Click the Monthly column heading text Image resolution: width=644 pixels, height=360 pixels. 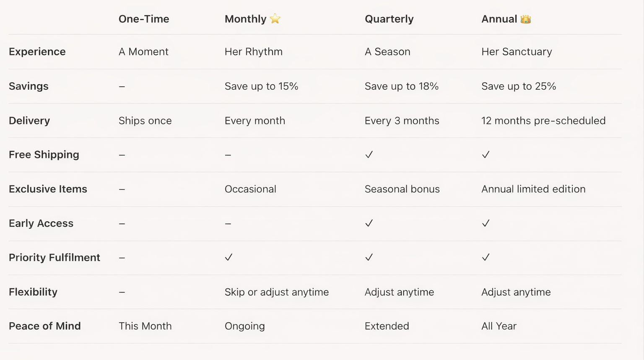coord(245,19)
